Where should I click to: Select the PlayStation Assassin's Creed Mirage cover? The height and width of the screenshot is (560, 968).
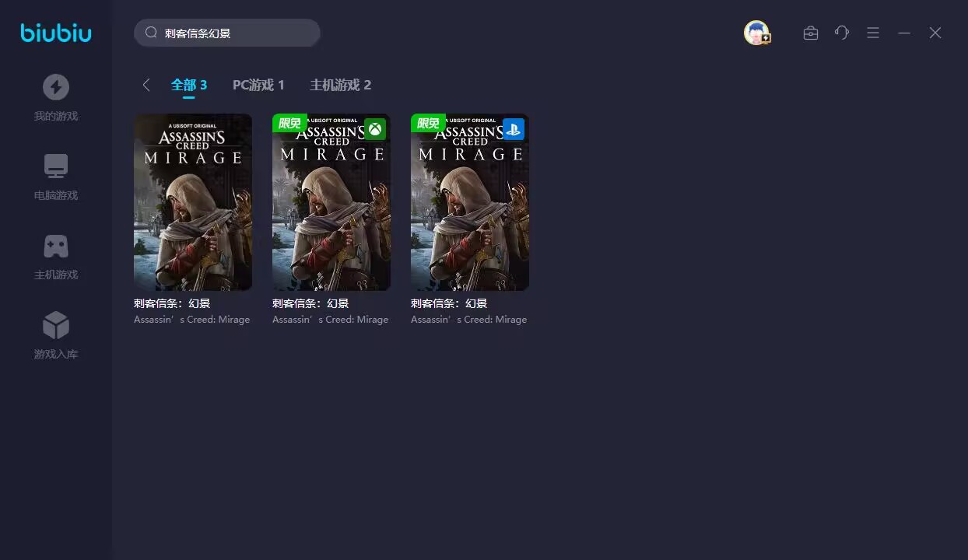click(470, 202)
